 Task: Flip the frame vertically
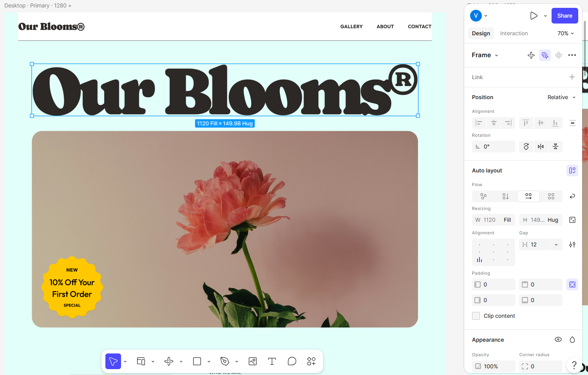click(555, 147)
